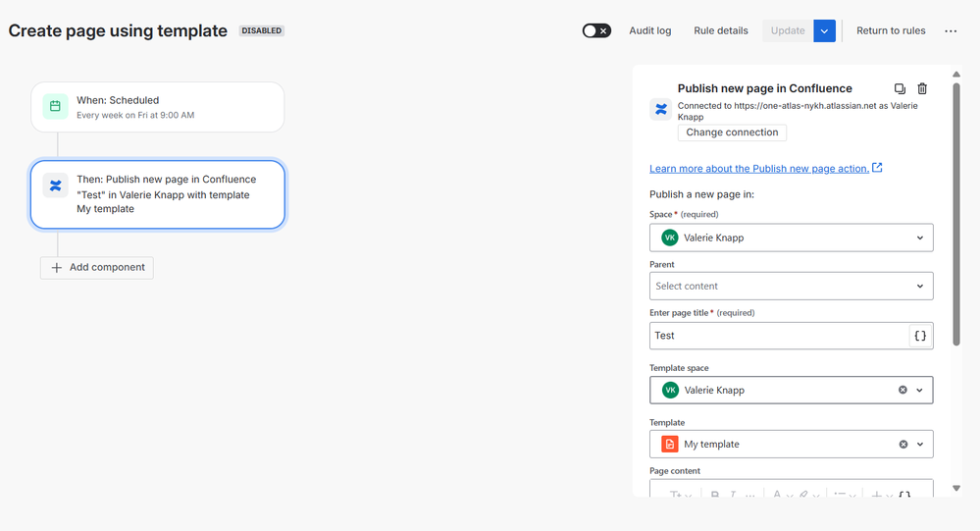Click the panel scrollbar up arrow
Image resolution: width=980 pixels, height=531 pixels.
coord(956,75)
